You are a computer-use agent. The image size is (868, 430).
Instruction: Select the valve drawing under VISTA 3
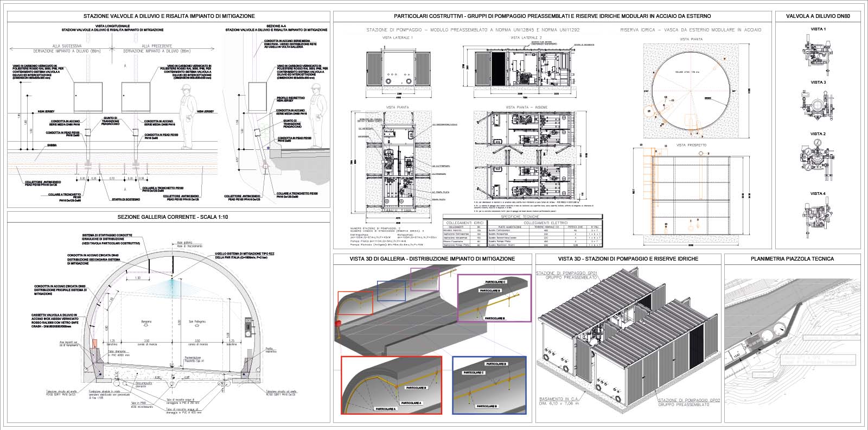click(818, 107)
